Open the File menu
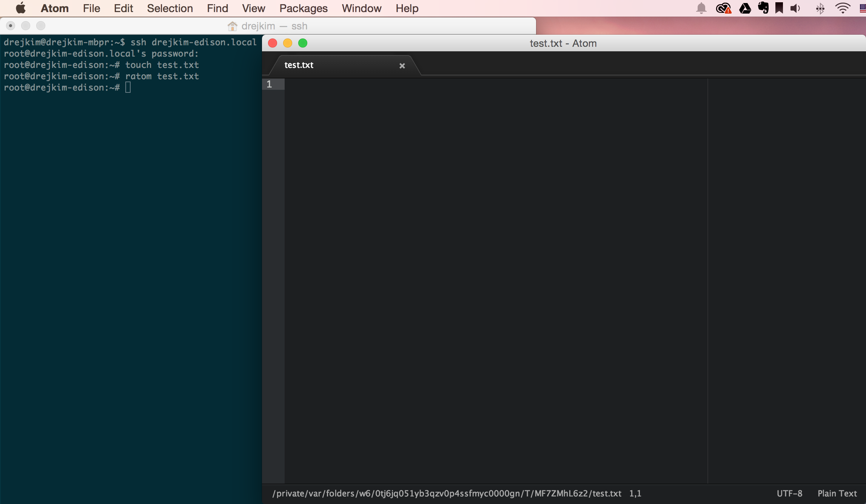The height and width of the screenshot is (504, 866). (91, 8)
